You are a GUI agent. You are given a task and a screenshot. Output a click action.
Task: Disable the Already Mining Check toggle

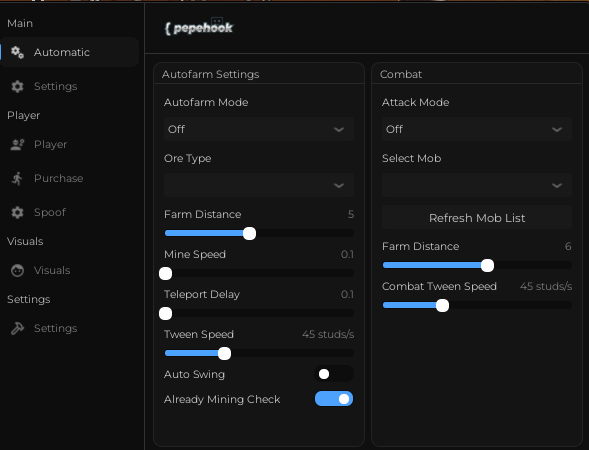coord(334,399)
